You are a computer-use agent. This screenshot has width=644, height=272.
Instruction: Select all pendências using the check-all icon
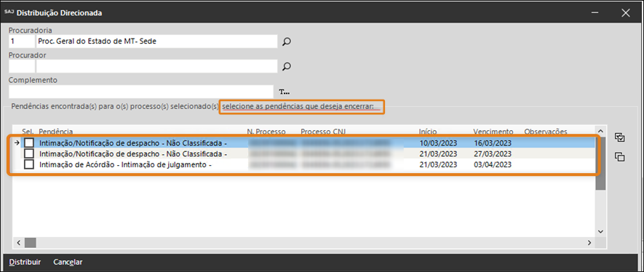pos(620,138)
